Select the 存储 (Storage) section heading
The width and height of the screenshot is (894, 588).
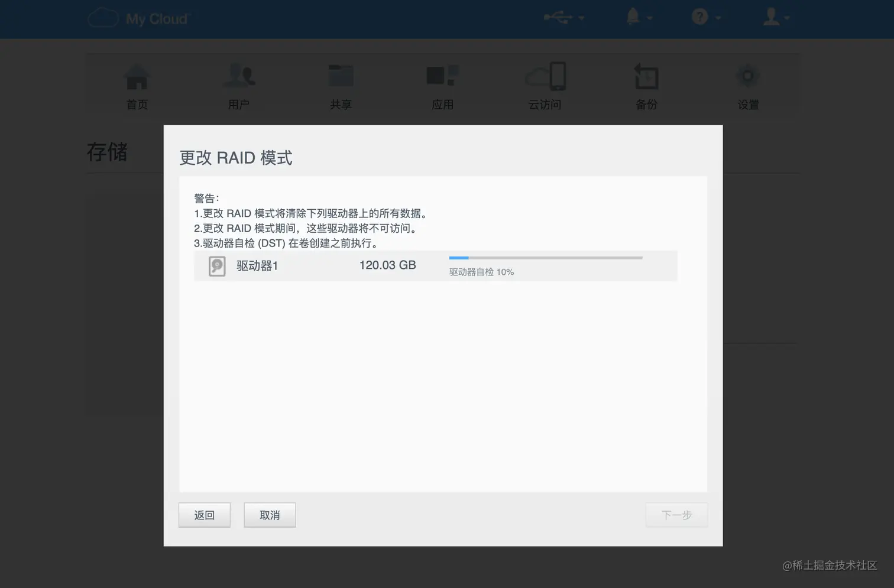107,152
